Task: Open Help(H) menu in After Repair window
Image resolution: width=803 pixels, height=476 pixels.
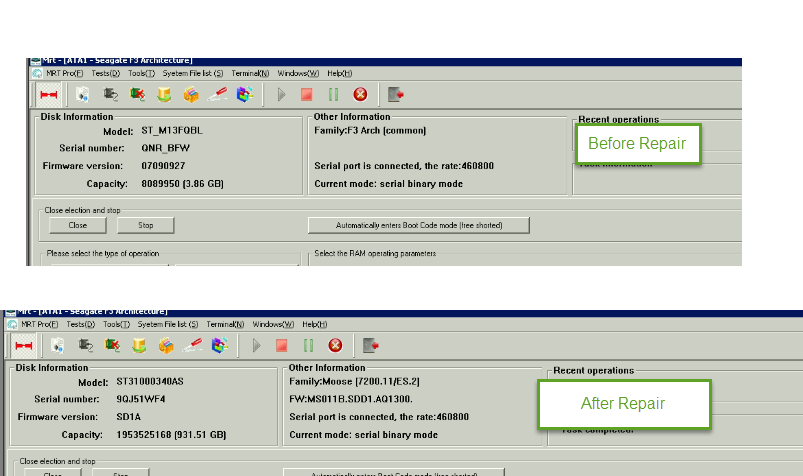Action: pos(314,324)
